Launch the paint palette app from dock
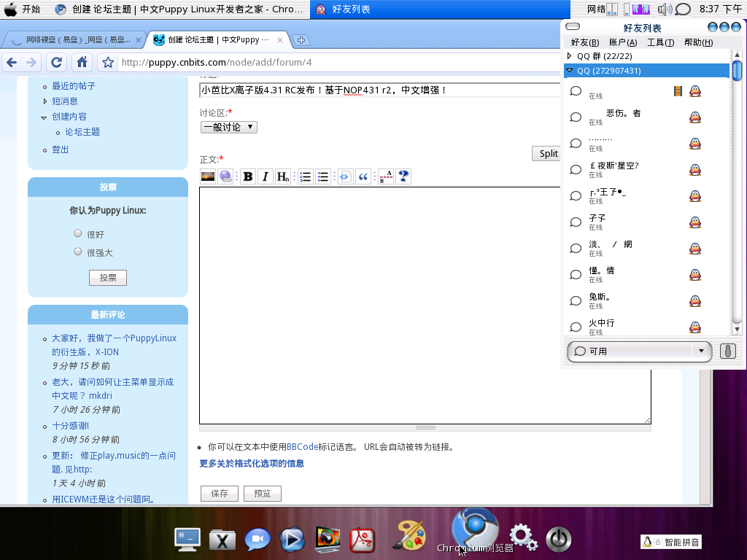 coord(409,534)
